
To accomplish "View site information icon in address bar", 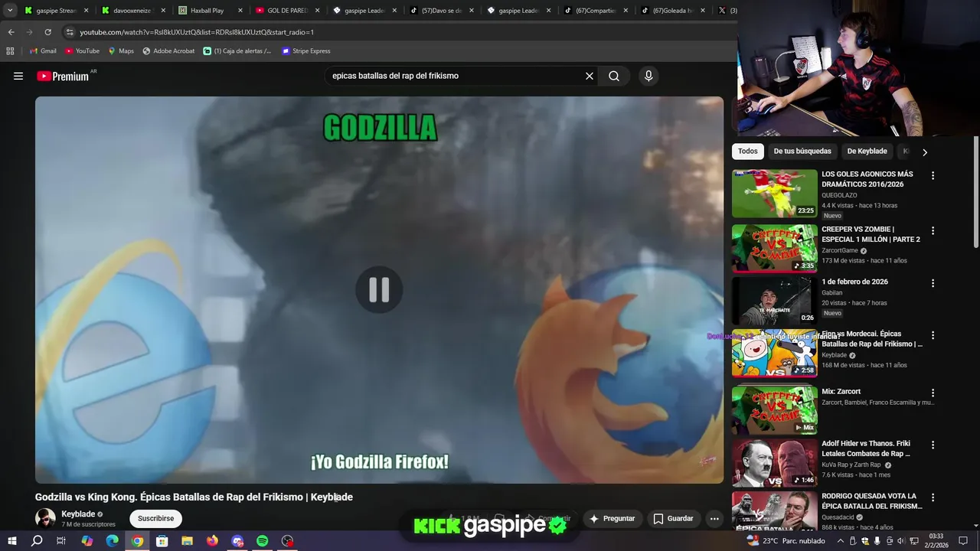I will click(x=69, y=32).
